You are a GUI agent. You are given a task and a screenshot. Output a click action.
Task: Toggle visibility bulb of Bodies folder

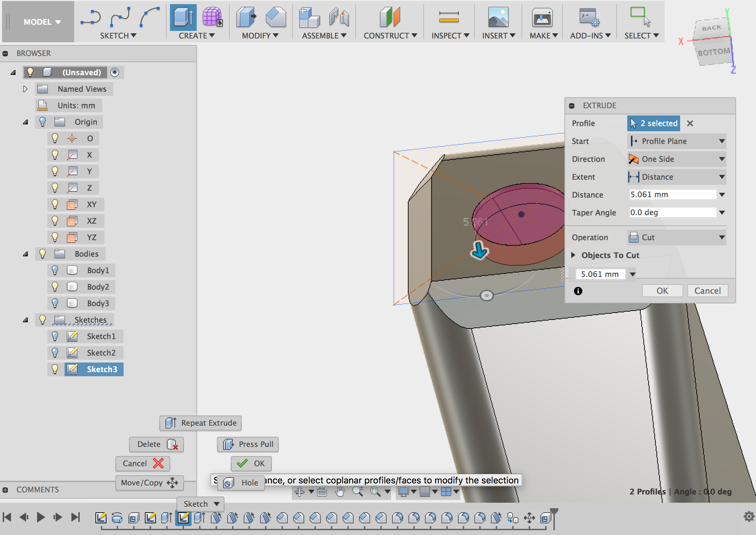click(43, 254)
